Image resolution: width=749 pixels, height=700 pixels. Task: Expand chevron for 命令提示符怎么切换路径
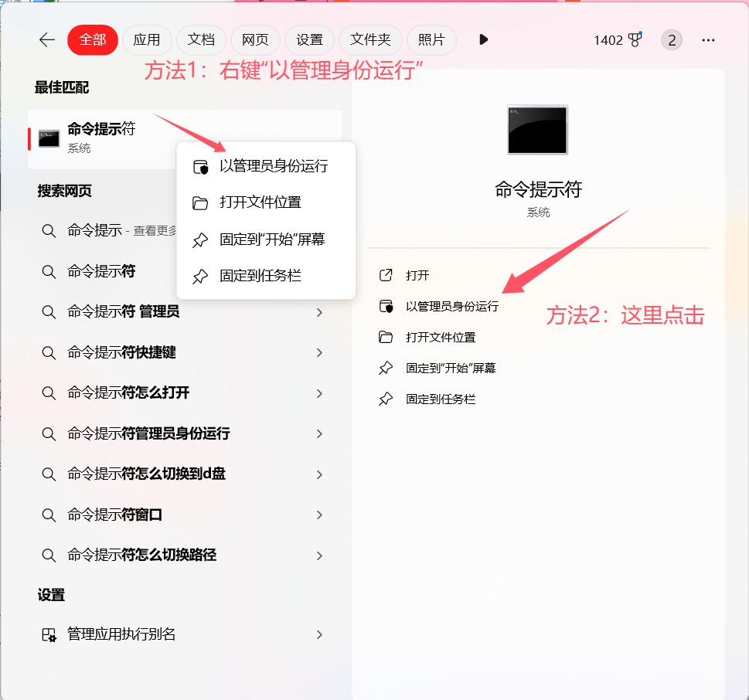(x=319, y=556)
